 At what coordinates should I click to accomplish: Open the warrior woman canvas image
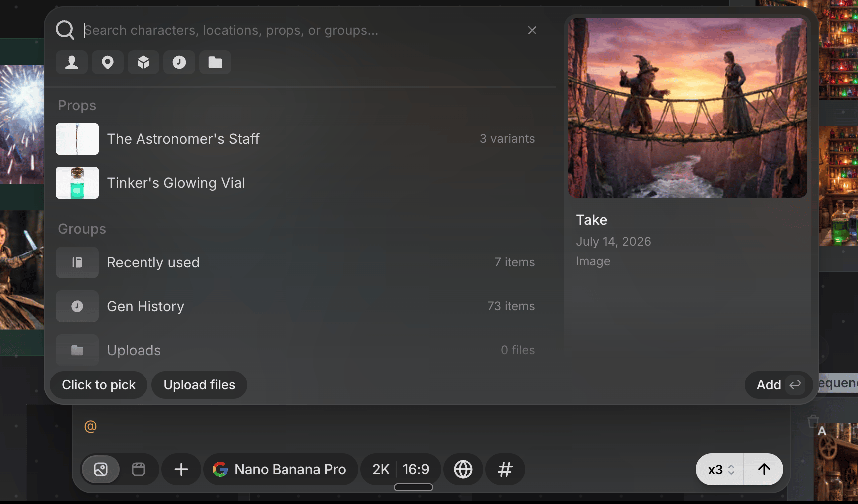point(22,269)
